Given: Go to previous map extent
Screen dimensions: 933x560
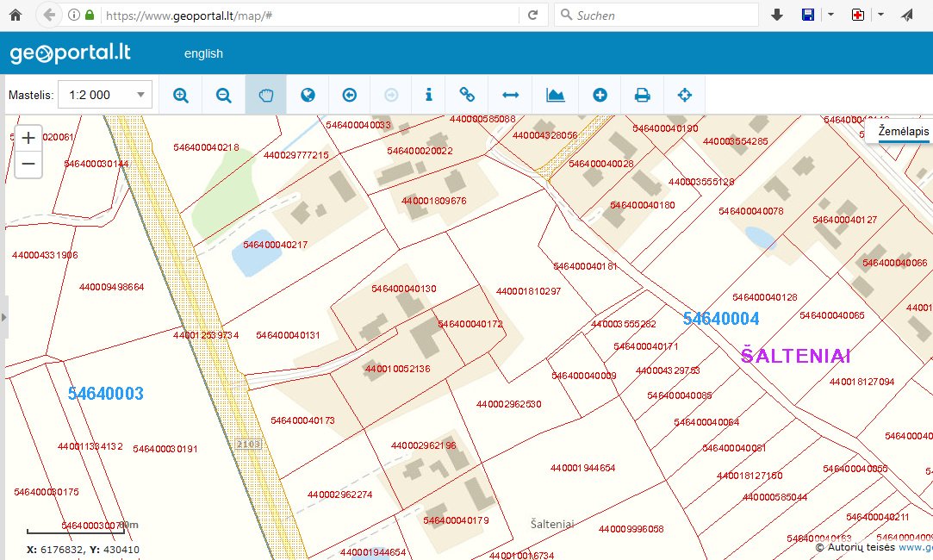Looking at the screenshot, I should [x=349, y=95].
